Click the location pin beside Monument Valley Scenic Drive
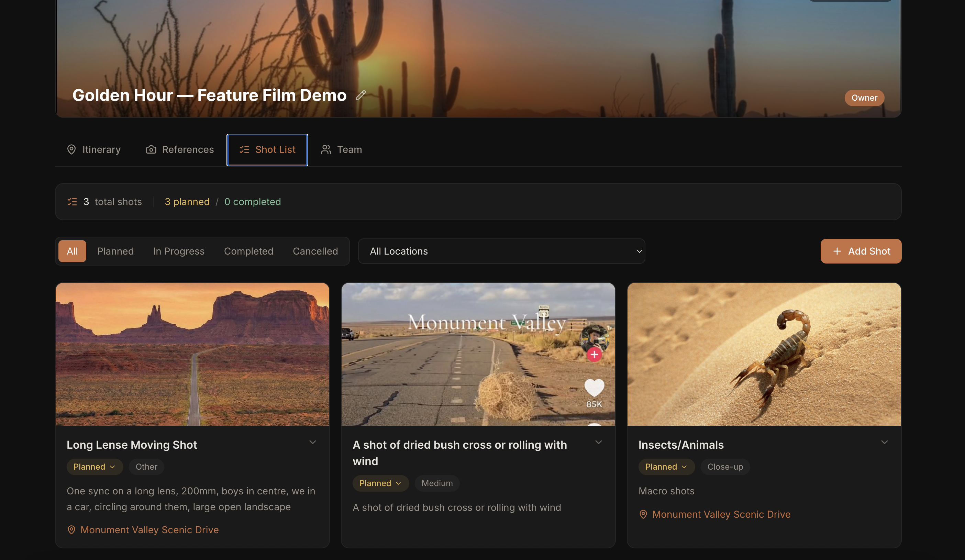 click(71, 530)
